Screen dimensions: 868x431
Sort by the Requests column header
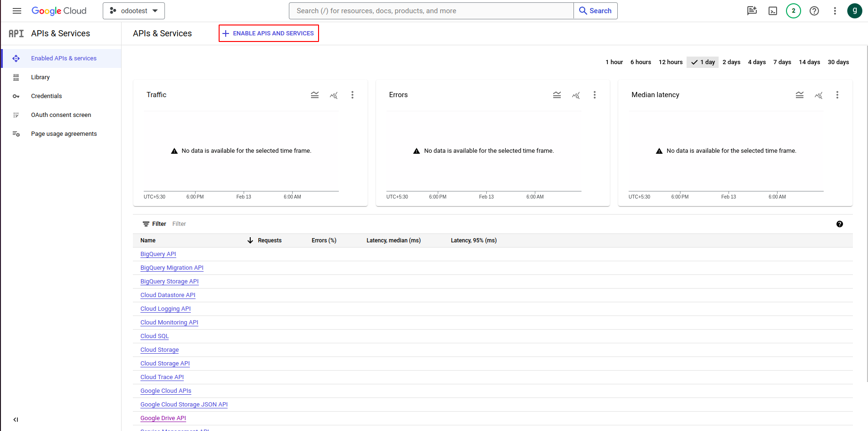click(270, 240)
